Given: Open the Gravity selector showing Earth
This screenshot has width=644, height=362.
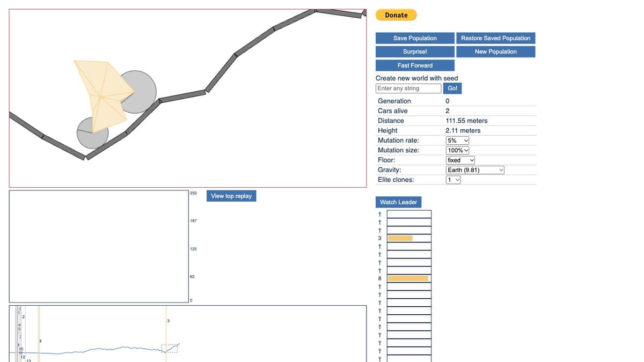Looking at the screenshot, I should 475,170.
